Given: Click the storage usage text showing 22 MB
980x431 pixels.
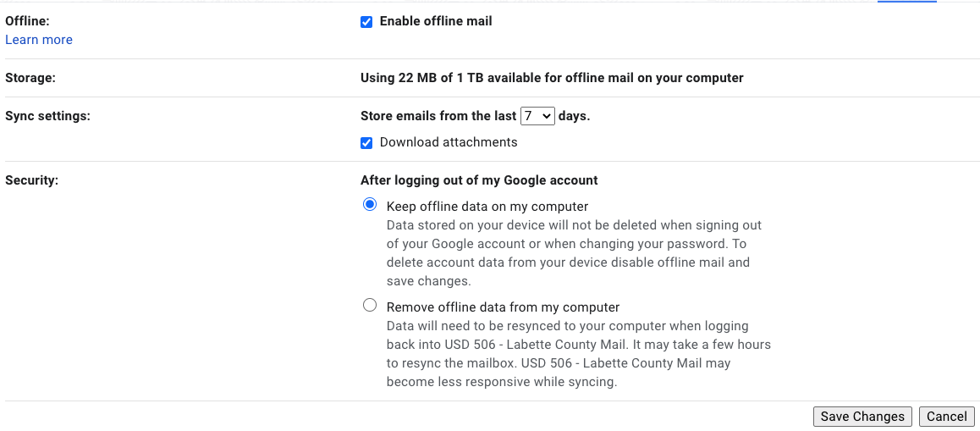Looking at the screenshot, I should 552,78.
